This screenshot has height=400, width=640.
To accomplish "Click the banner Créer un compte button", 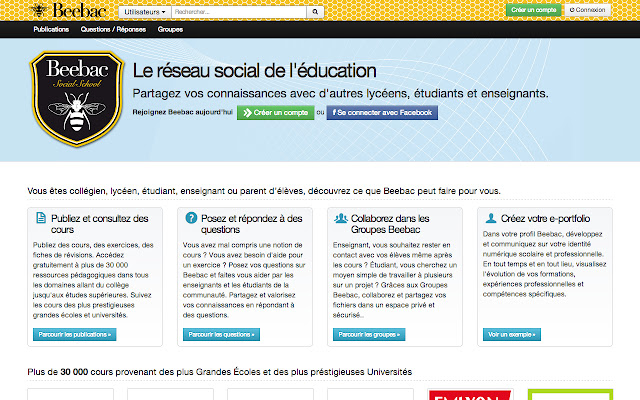I will click(x=276, y=113).
